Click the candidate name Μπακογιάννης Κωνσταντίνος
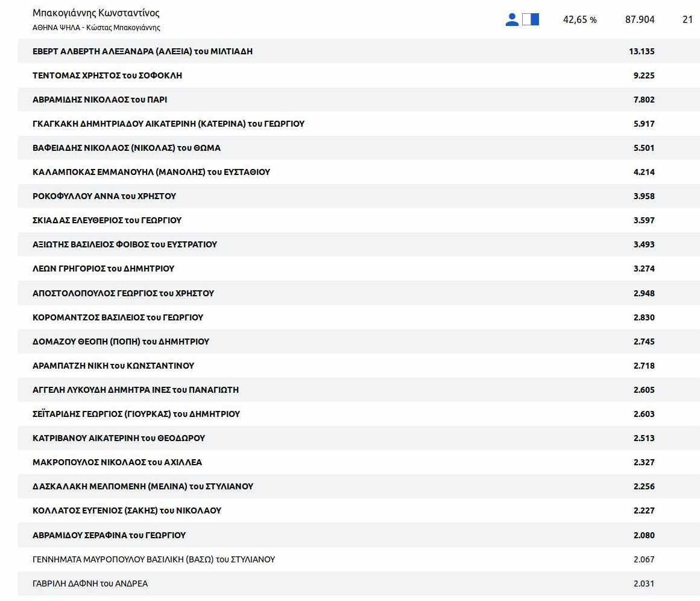 pyautogui.click(x=96, y=13)
